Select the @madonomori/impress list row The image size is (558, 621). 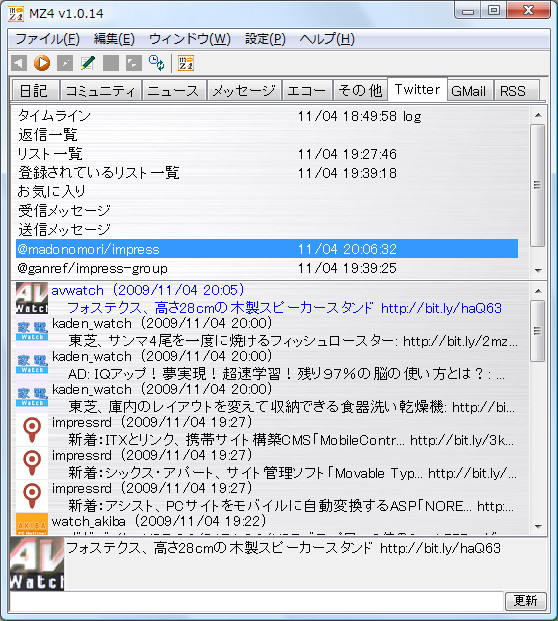(267, 249)
